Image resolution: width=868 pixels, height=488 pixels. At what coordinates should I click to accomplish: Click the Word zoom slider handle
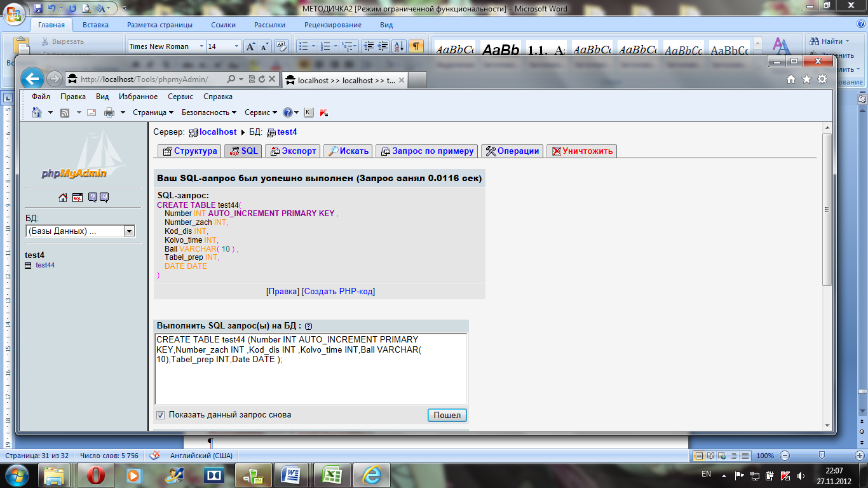(822, 455)
